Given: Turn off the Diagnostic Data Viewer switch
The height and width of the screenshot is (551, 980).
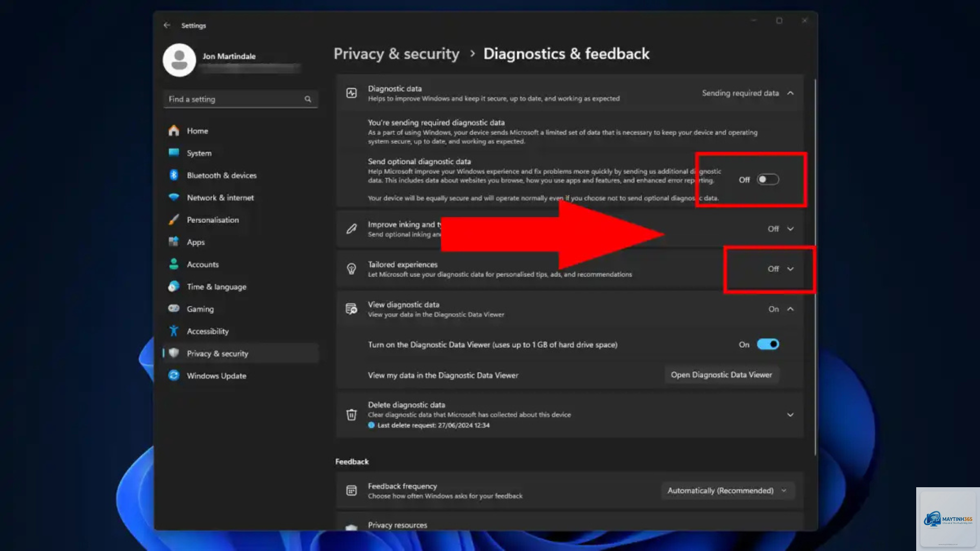Looking at the screenshot, I should click(768, 344).
